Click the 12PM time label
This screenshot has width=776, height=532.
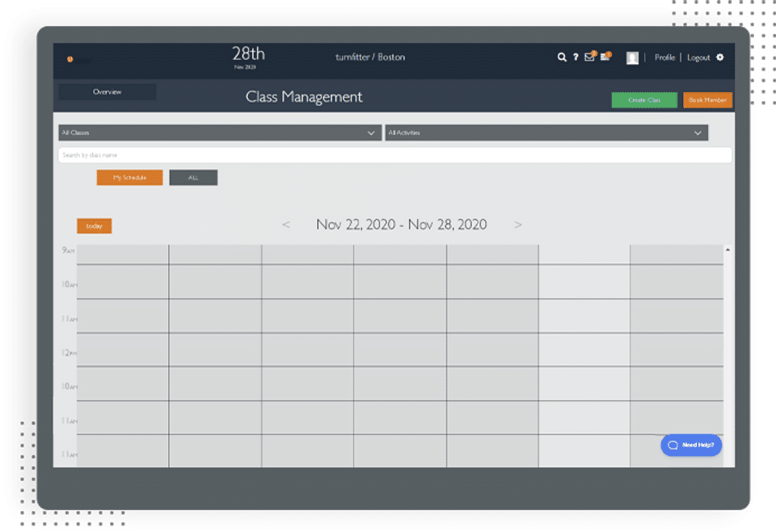[x=70, y=353]
